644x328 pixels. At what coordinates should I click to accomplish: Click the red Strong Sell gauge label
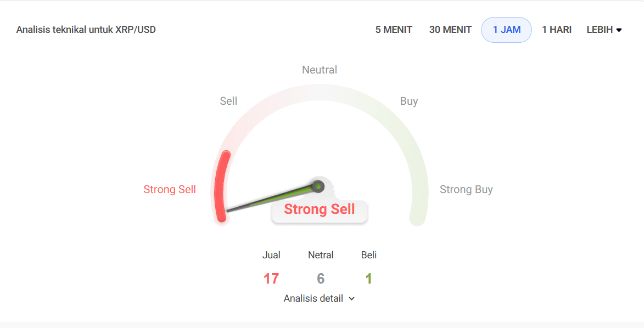point(170,189)
